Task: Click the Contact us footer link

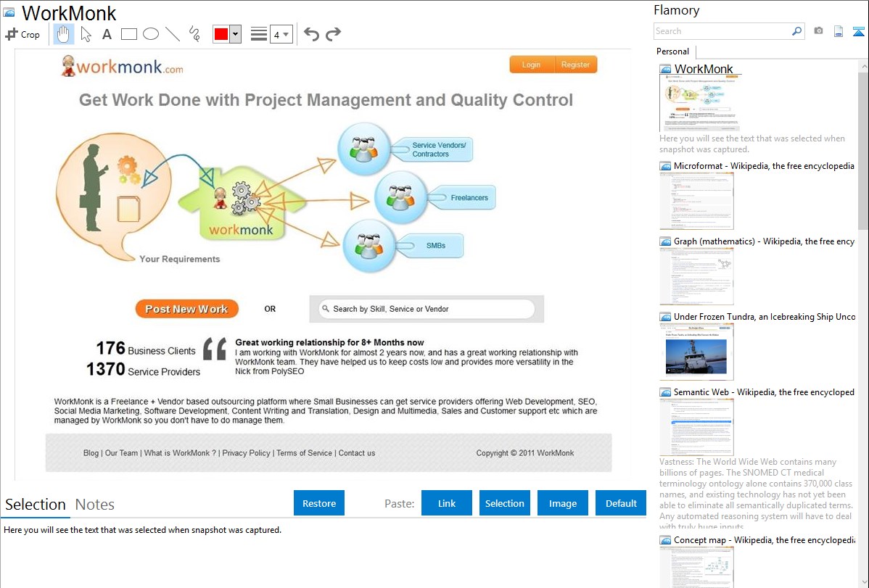Action: point(357,452)
